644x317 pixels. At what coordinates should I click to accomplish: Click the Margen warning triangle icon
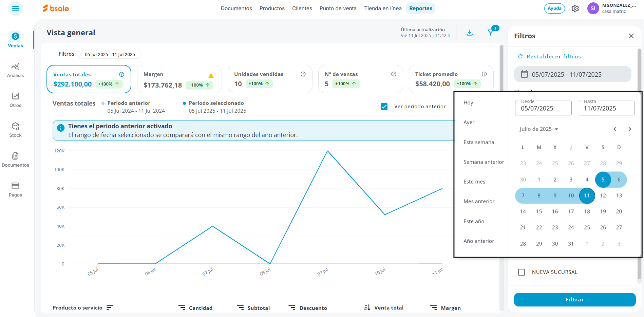(x=211, y=75)
